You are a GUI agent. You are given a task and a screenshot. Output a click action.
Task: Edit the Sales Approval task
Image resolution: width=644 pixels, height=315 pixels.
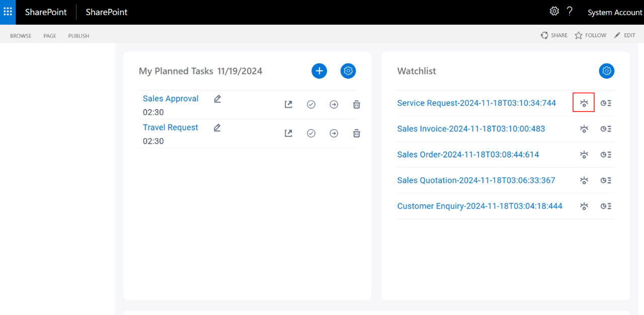(217, 99)
